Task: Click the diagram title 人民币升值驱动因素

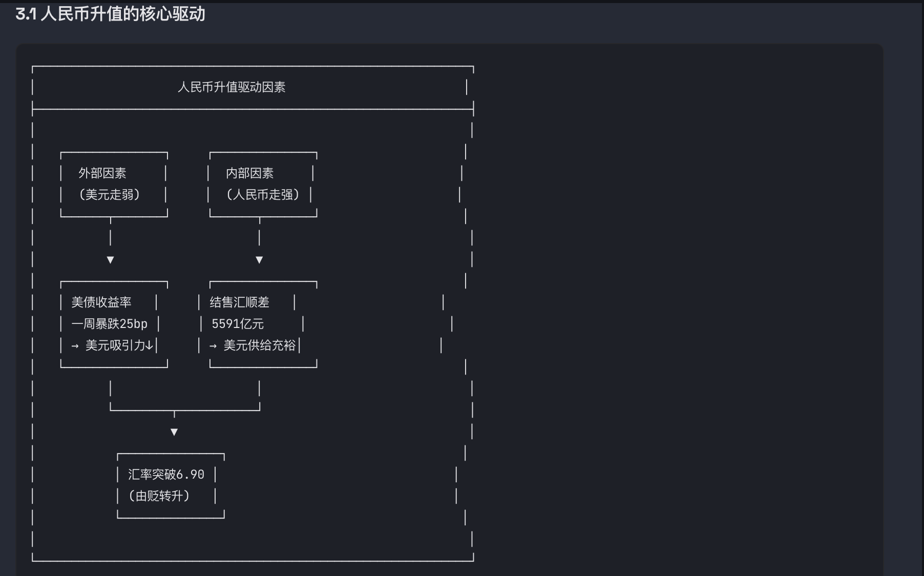Action: pyautogui.click(x=232, y=87)
